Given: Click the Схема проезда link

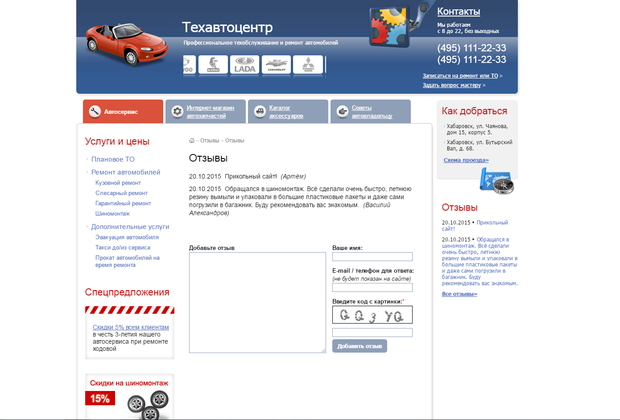Looking at the screenshot, I should pos(466,160).
